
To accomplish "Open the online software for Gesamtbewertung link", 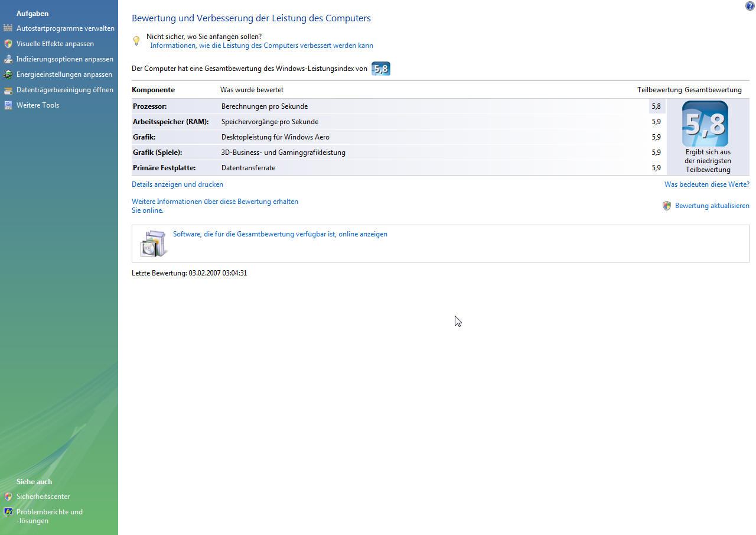I will 280,234.
